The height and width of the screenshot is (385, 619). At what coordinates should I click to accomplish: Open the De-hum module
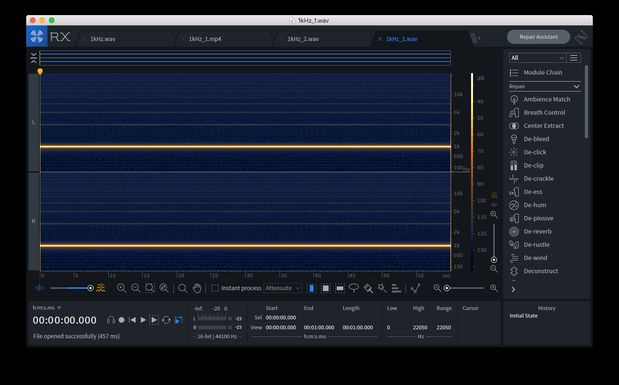528,205
